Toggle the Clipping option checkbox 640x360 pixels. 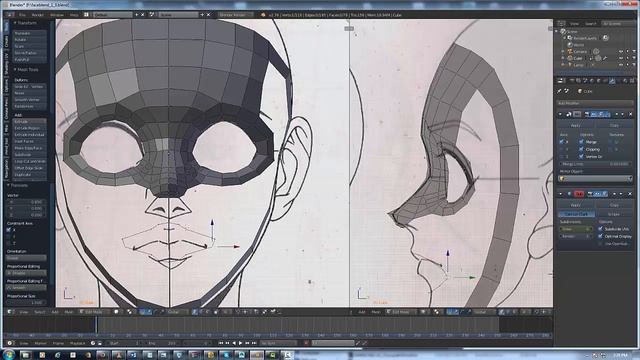pyautogui.click(x=581, y=149)
